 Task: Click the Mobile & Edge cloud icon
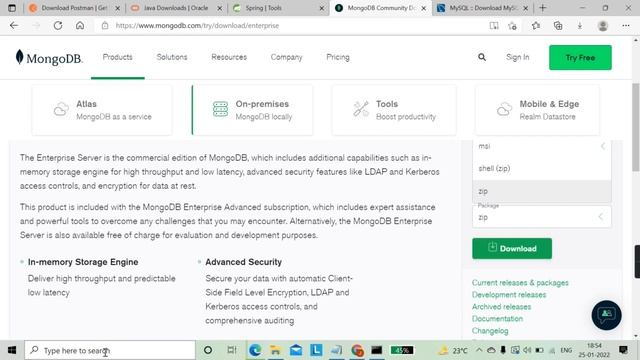[x=504, y=109]
